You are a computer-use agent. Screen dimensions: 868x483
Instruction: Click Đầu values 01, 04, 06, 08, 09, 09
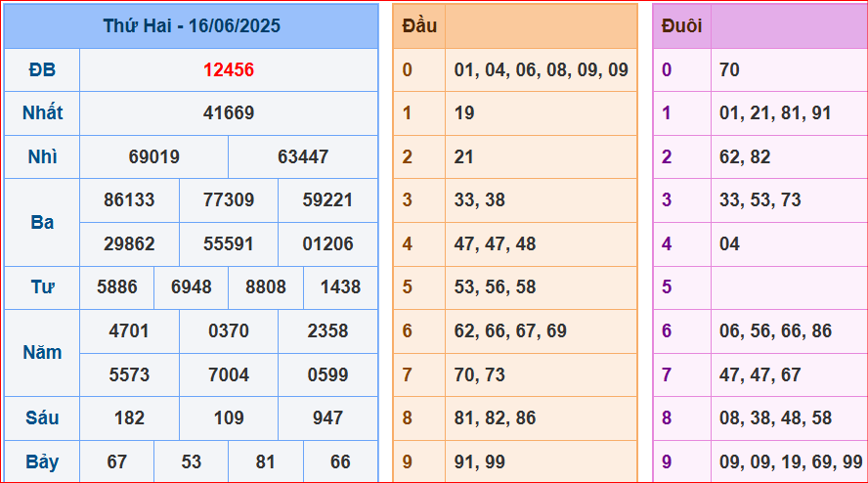542,69
